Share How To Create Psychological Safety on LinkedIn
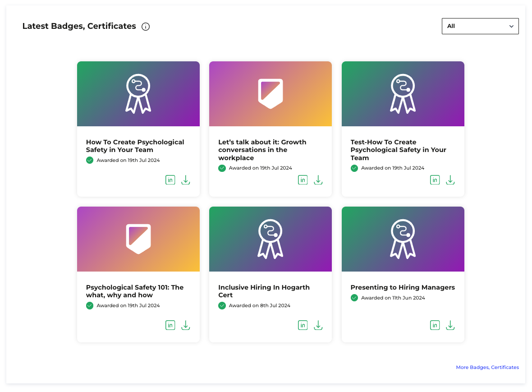Viewport: 532px width, 392px height. coord(170,180)
